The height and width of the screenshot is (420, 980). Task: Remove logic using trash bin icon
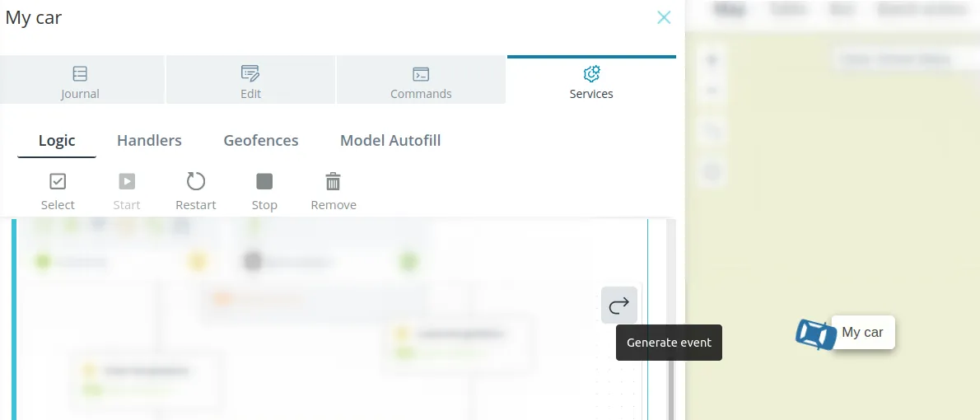point(334,181)
